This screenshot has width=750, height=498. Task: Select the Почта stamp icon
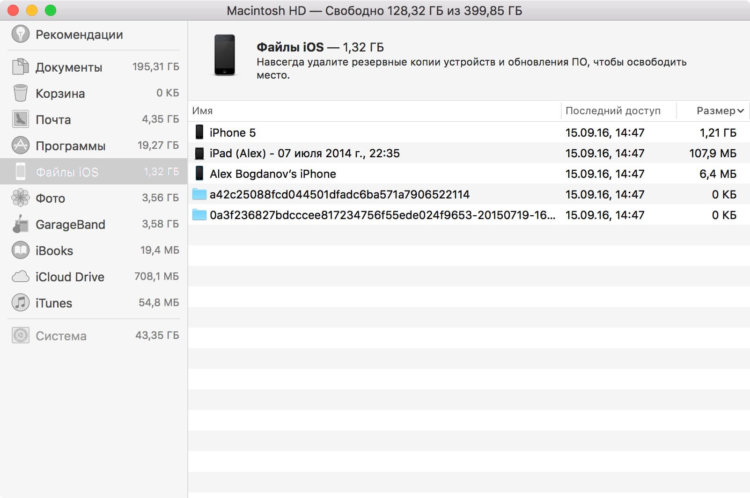20,119
